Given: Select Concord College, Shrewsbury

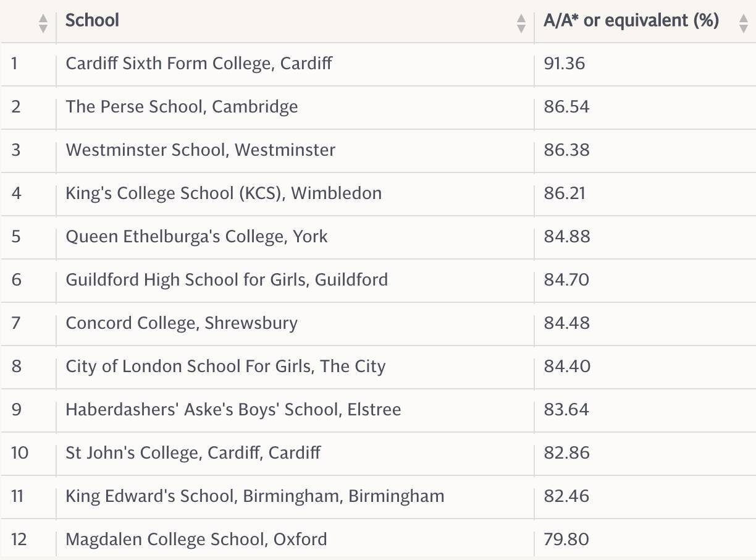Looking at the screenshot, I should coord(182,323).
